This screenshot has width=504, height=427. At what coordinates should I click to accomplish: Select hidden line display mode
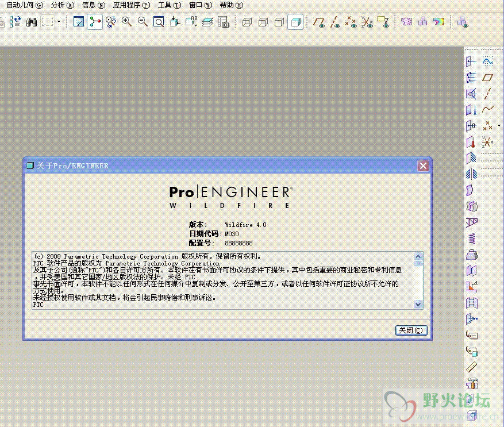point(263,22)
